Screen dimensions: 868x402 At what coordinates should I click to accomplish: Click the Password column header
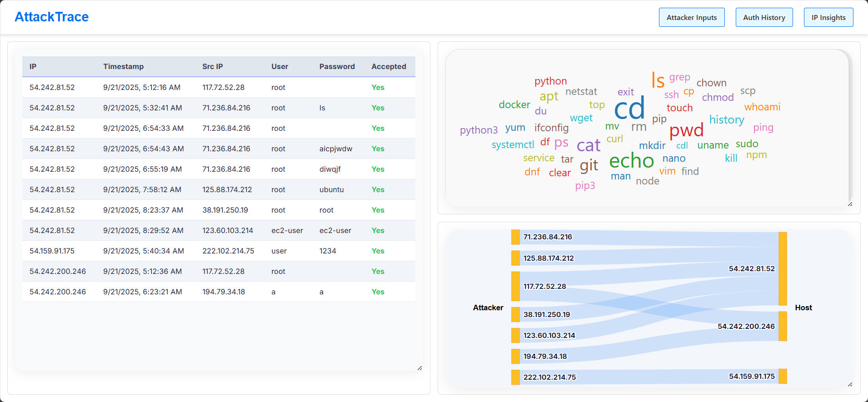(337, 66)
